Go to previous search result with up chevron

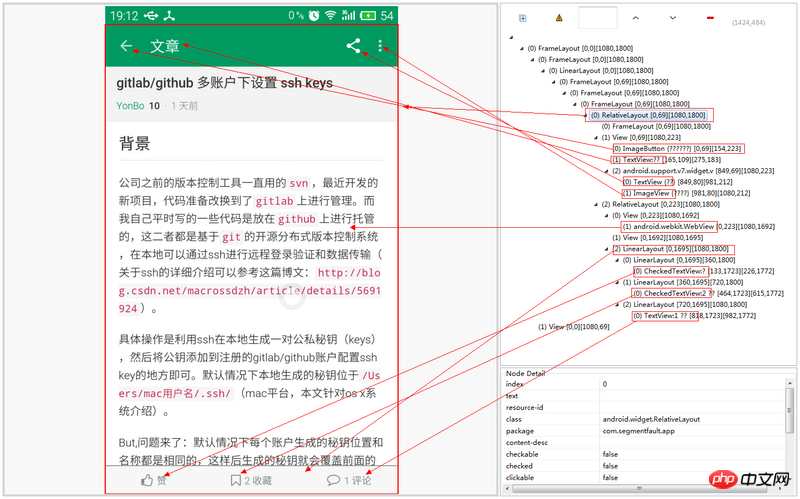point(635,18)
